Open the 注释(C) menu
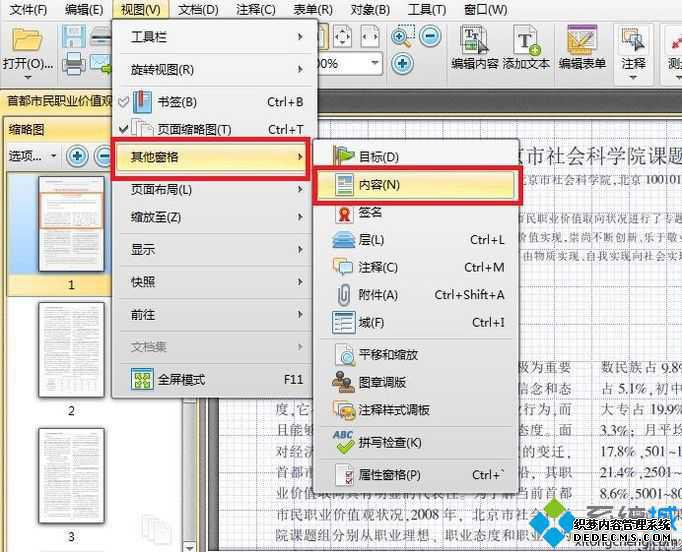Screen dimensions: 682x552 (x=256, y=9)
